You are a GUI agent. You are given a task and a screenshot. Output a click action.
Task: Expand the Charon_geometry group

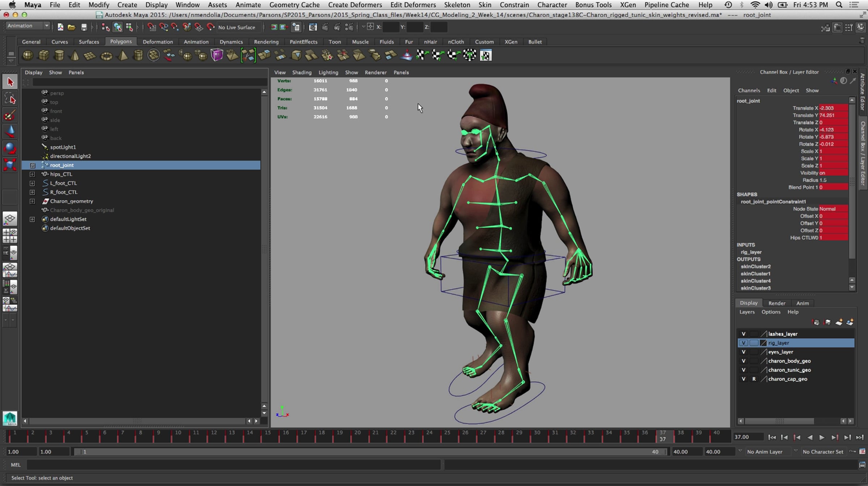32,201
